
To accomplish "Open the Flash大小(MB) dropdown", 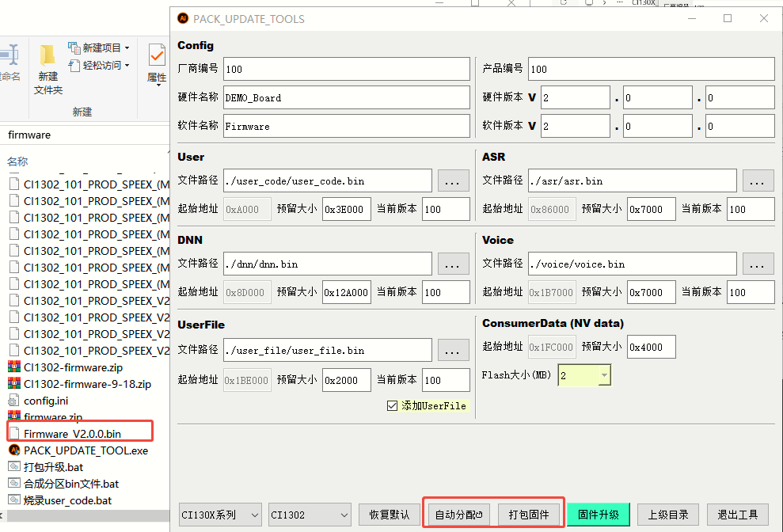I will click(603, 376).
